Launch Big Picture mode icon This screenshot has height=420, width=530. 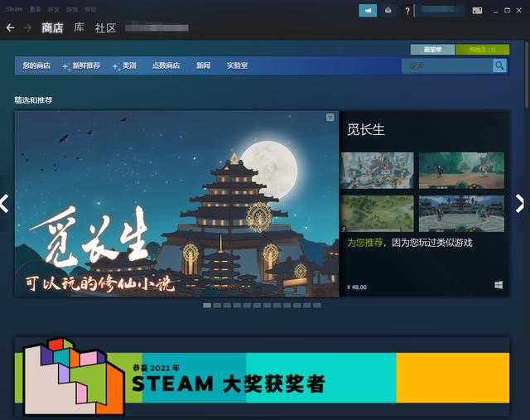click(x=477, y=11)
